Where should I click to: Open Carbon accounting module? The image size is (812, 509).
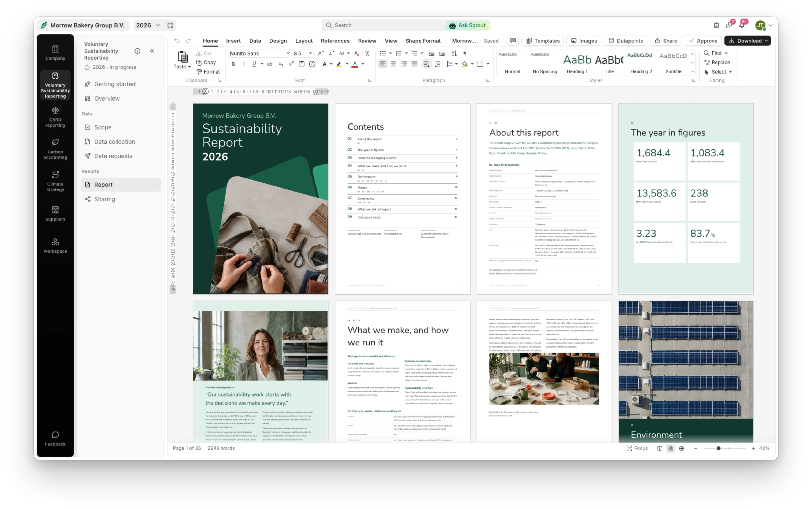55,149
